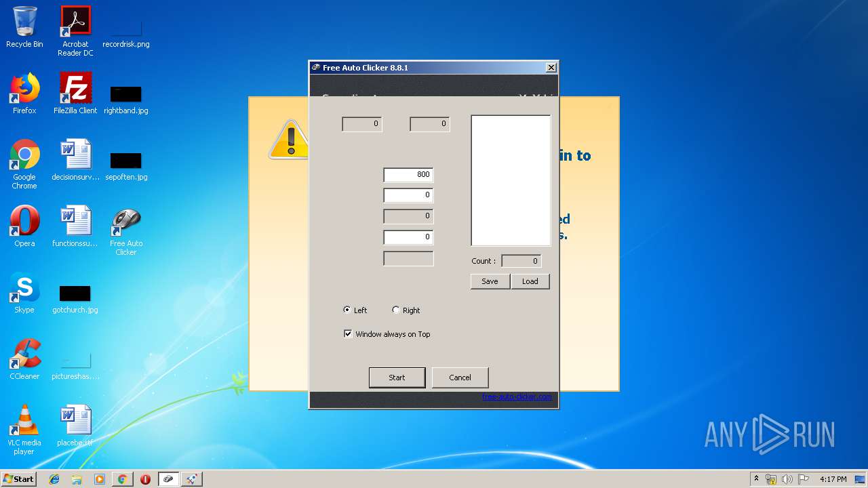Close the Free Auto Clicker window
The height and width of the screenshot is (488, 868).
[x=551, y=67]
